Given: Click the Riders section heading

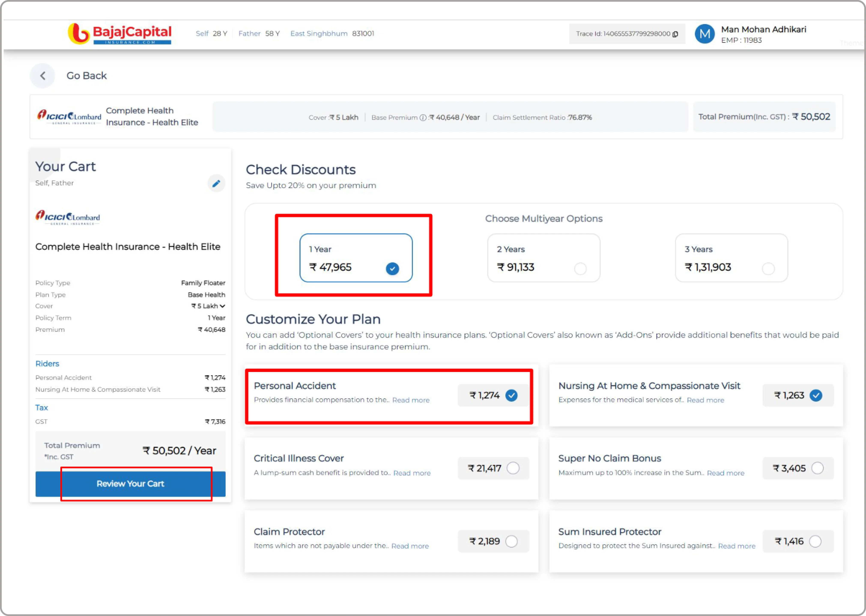Looking at the screenshot, I should coord(47,364).
